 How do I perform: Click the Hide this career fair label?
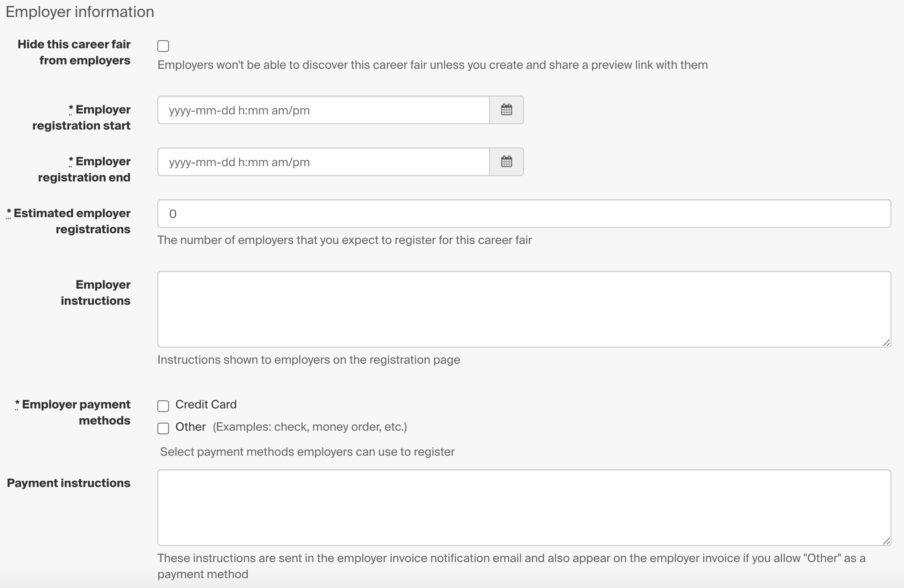pyautogui.click(x=74, y=52)
